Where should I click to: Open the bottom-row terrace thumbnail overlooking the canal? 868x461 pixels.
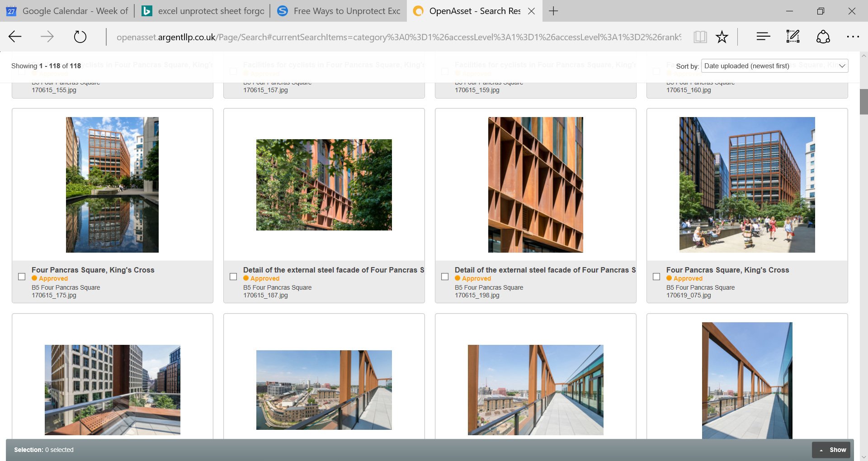[x=324, y=390]
